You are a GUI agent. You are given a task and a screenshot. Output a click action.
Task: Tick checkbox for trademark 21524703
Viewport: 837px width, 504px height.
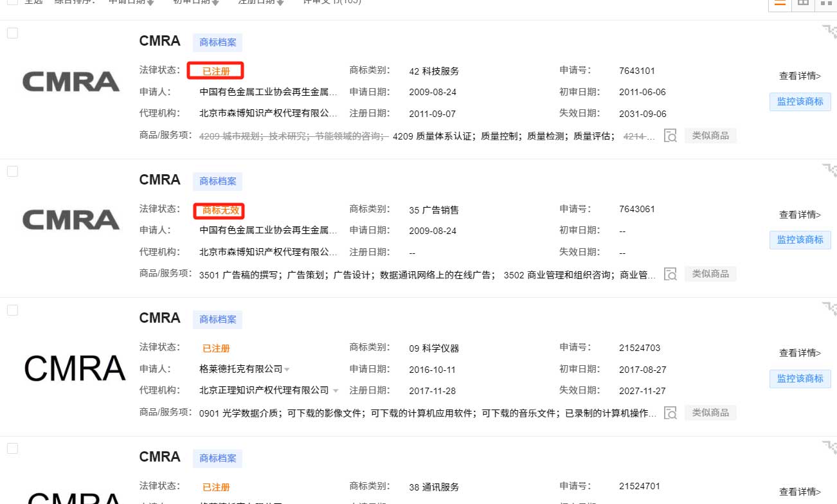point(12,310)
